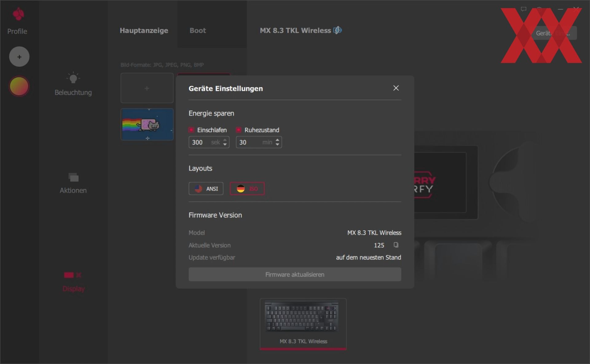
Task: Select the gradient-colored profile circle
Action: pos(19,86)
